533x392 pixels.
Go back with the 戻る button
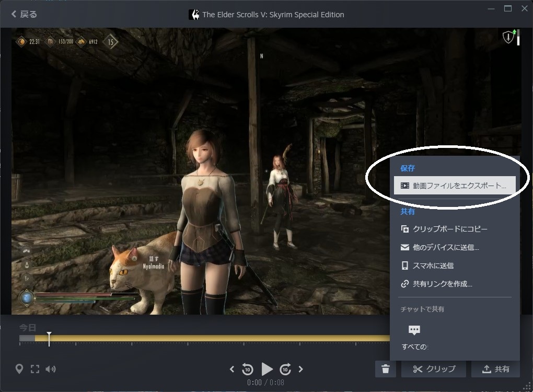pyautogui.click(x=24, y=14)
